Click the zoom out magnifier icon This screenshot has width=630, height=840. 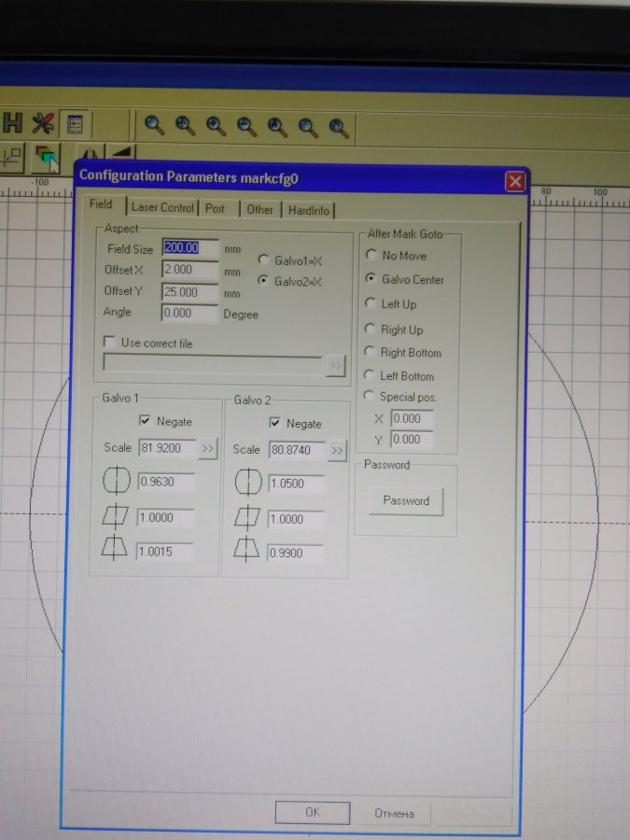pos(246,125)
